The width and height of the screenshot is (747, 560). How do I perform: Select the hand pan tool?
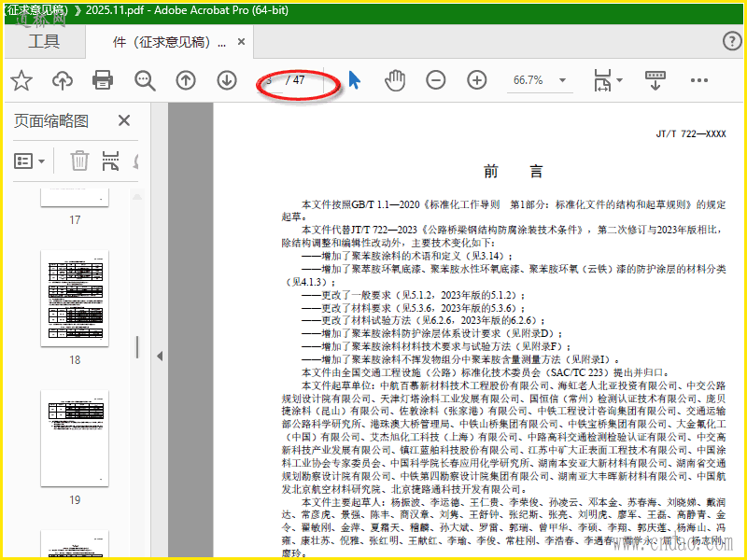(x=395, y=80)
